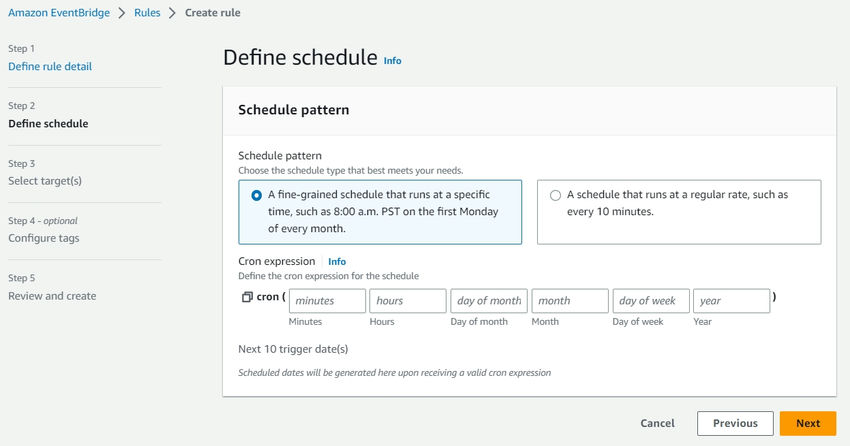Cancel the rule creation
Image resolution: width=850 pixels, height=446 pixels.
pos(658,423)
